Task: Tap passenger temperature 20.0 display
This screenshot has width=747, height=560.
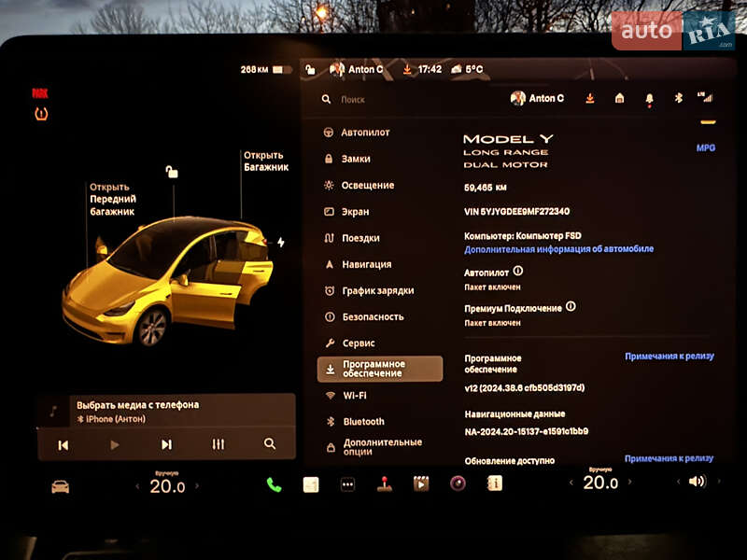Action: [x=600, y=483]
